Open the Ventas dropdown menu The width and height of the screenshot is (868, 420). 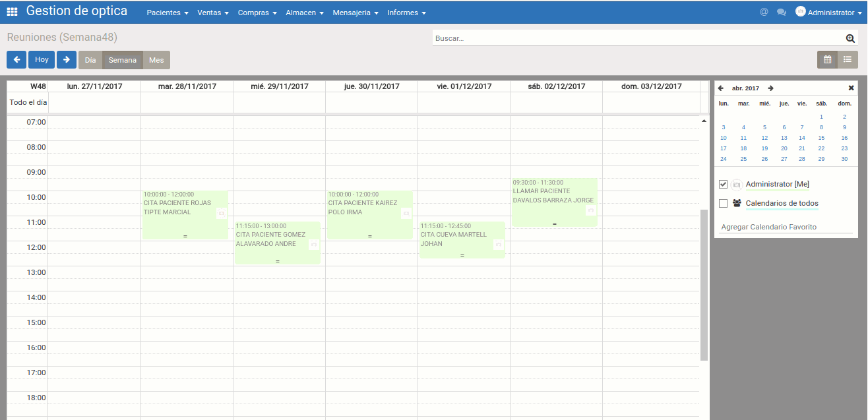[x=213, y=13]
